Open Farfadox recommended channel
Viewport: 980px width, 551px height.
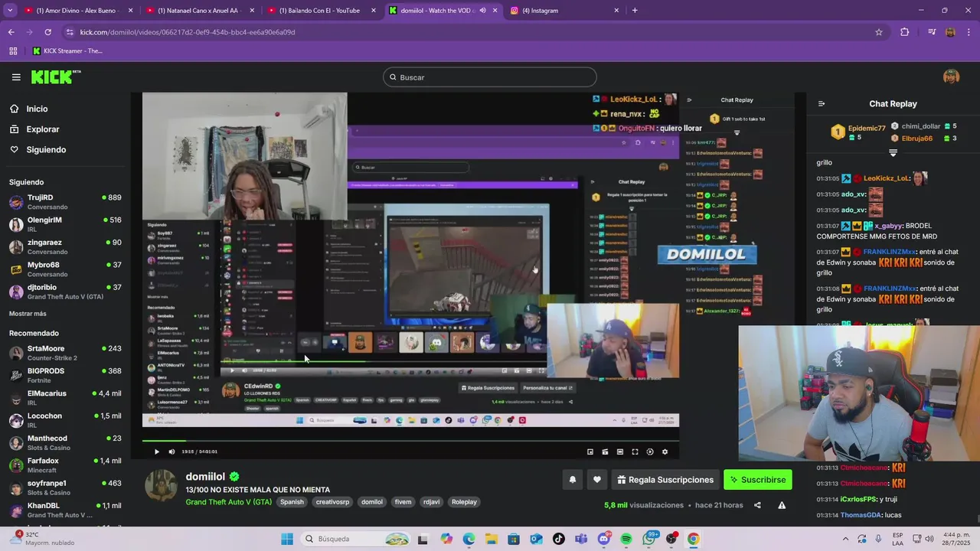65,465
